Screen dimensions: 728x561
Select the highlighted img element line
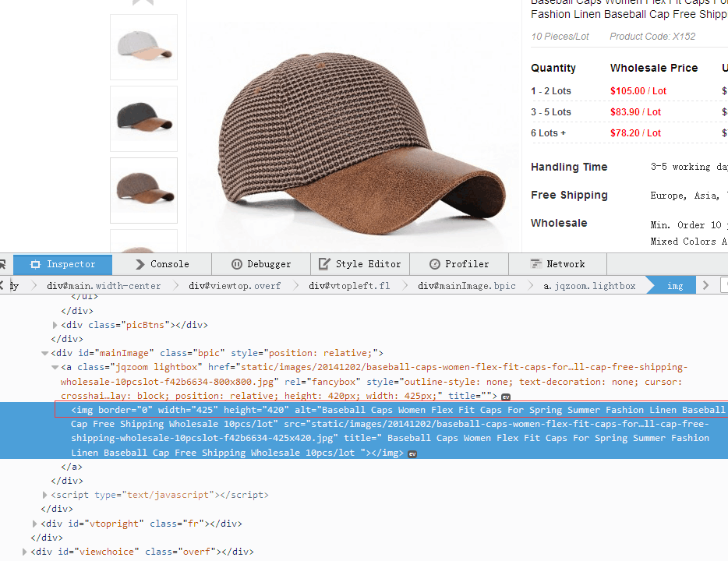point(364,431)
